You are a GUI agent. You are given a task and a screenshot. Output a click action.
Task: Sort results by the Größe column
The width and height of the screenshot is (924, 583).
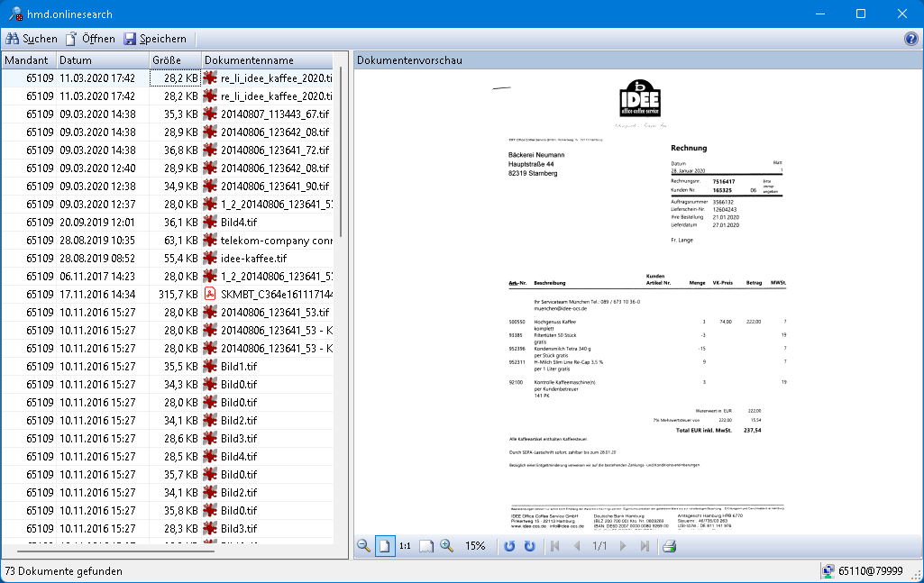pos(176,59)
